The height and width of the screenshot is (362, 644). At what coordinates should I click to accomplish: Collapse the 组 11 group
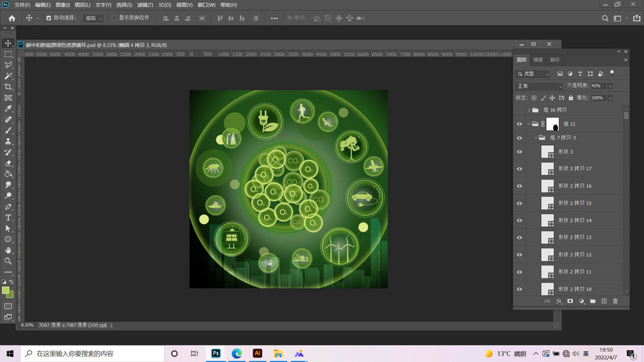tap(529, 124)
